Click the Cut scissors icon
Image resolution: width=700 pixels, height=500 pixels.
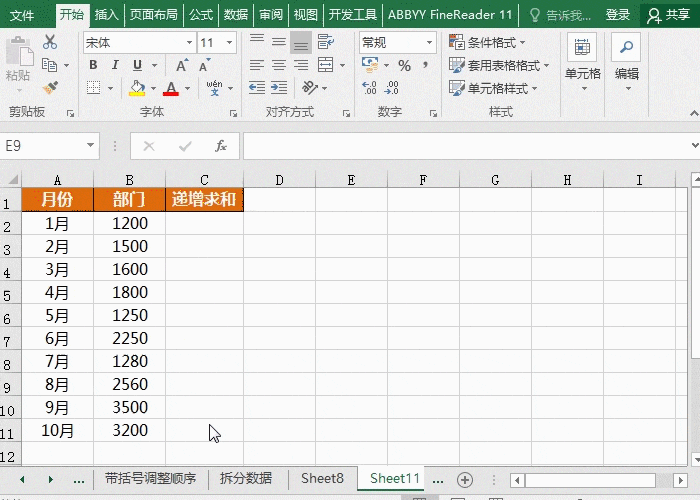point(50,43)
